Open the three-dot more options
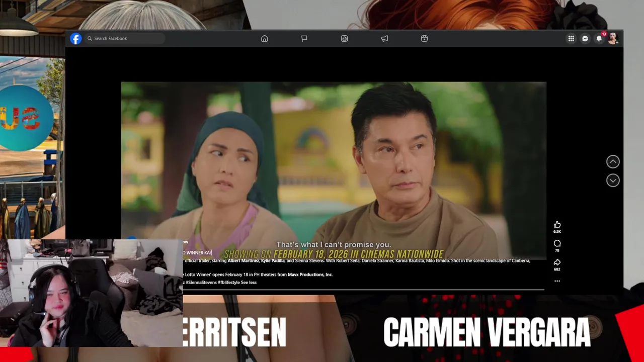The height and width of the screenshot is (362, 644). pos(557,281)
